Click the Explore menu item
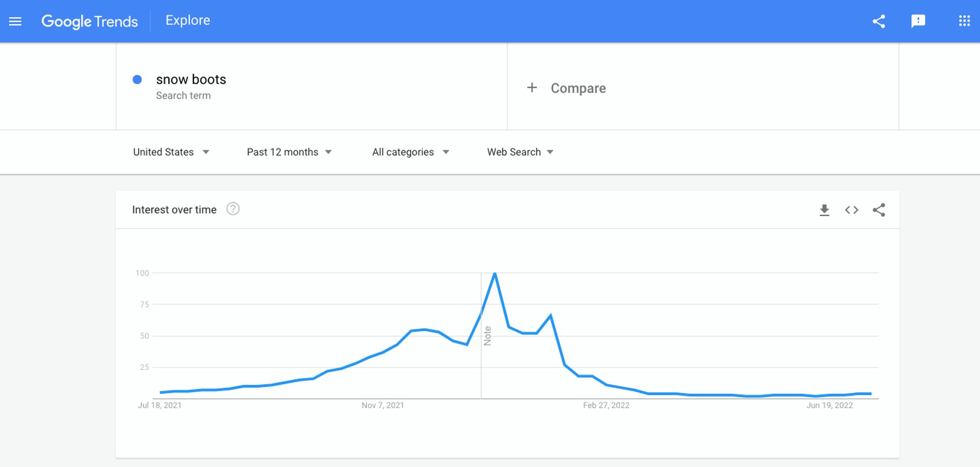This screenshot has height=467, width=980. point(187,20)
